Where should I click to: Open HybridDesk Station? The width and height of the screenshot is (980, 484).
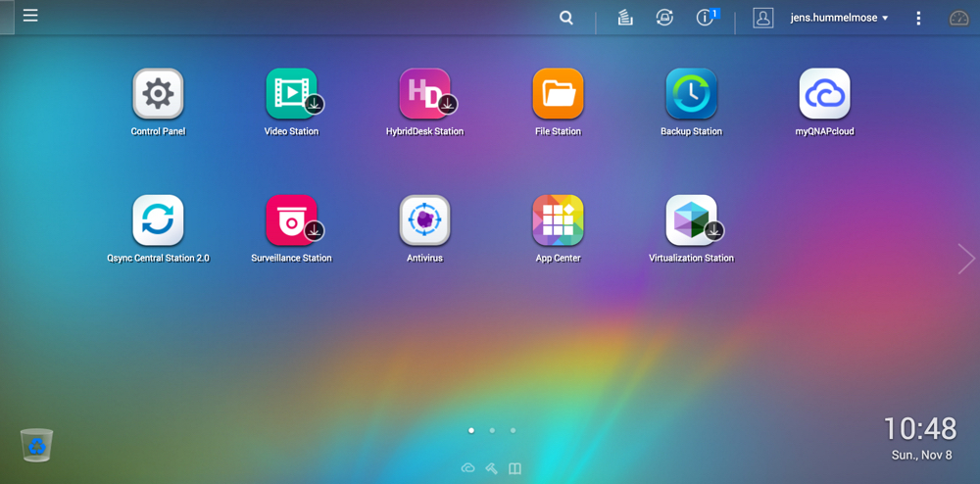click(424, 94)
